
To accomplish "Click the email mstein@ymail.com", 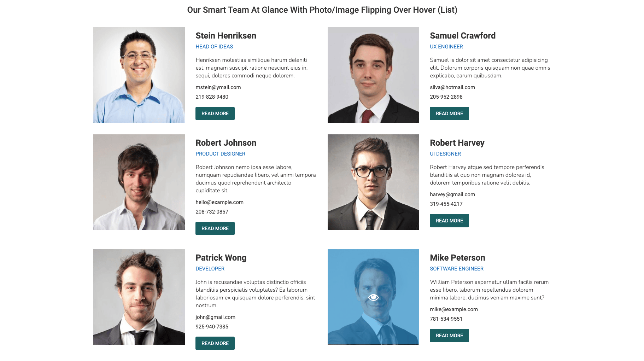I will pos(218,87).
